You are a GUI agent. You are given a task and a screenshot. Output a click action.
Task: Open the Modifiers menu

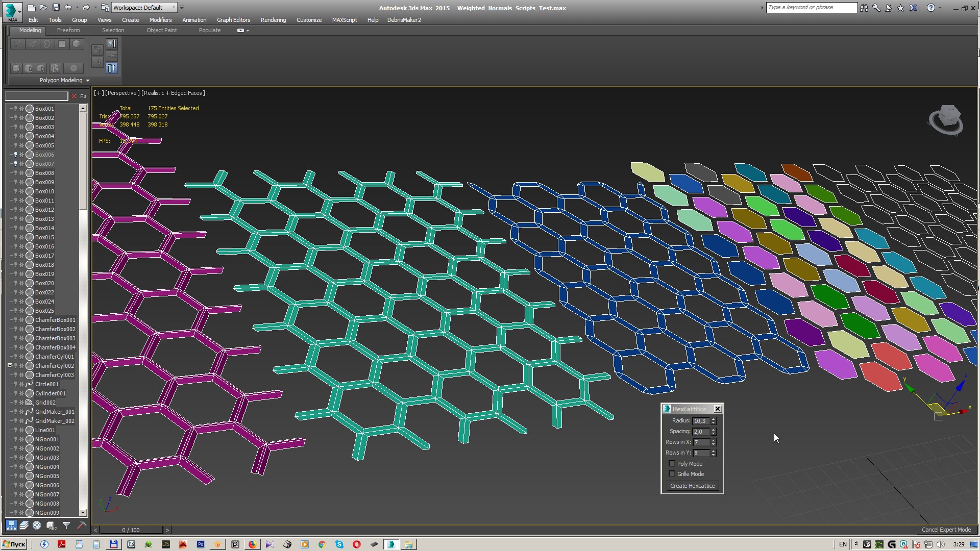point(160,20)
